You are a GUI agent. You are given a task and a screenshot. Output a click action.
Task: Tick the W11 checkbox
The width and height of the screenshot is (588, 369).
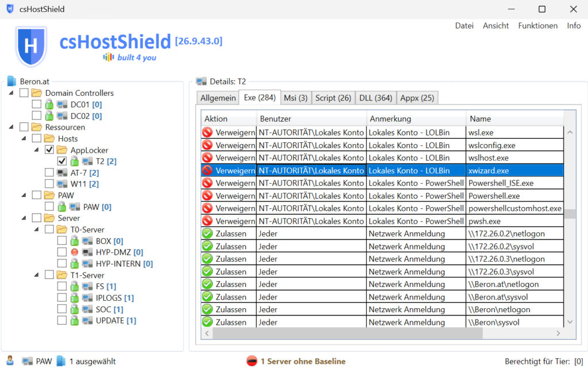click(49, 184)
